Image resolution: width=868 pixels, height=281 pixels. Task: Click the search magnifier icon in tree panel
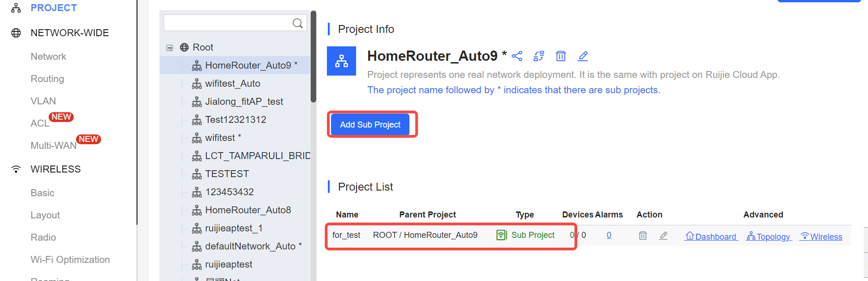(x=298, y=23)
